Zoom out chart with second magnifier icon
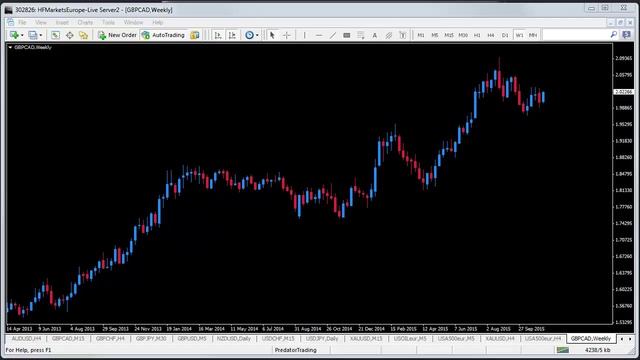The width and height of the screenshot is (640, 360). click(x=232, y=35)
